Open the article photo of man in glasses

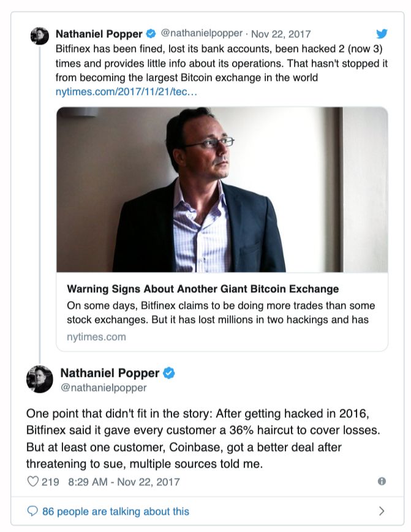[222, 189]
